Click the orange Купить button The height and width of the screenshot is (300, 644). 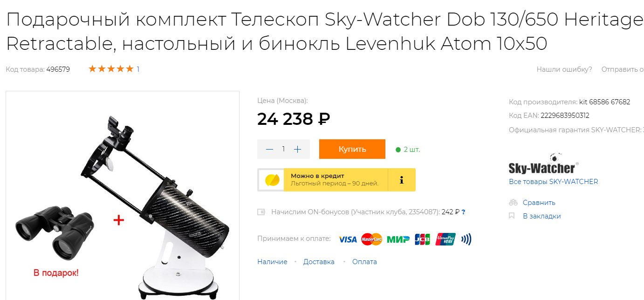click(x=352, y=149)
